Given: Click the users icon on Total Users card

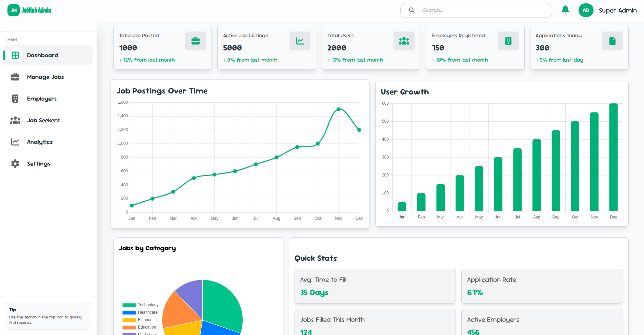Looking at the screenshot, I should (404, 41).
